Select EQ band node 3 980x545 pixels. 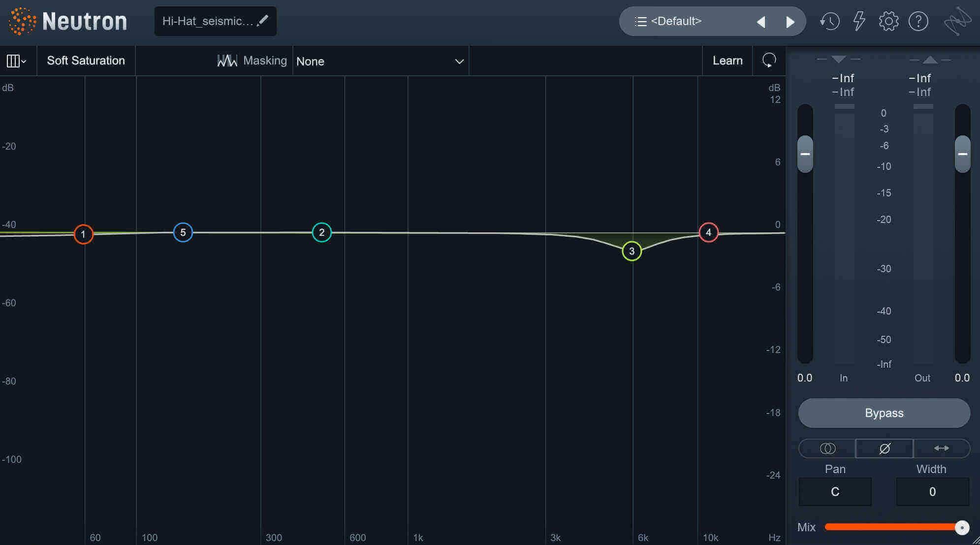coord(632,251)
